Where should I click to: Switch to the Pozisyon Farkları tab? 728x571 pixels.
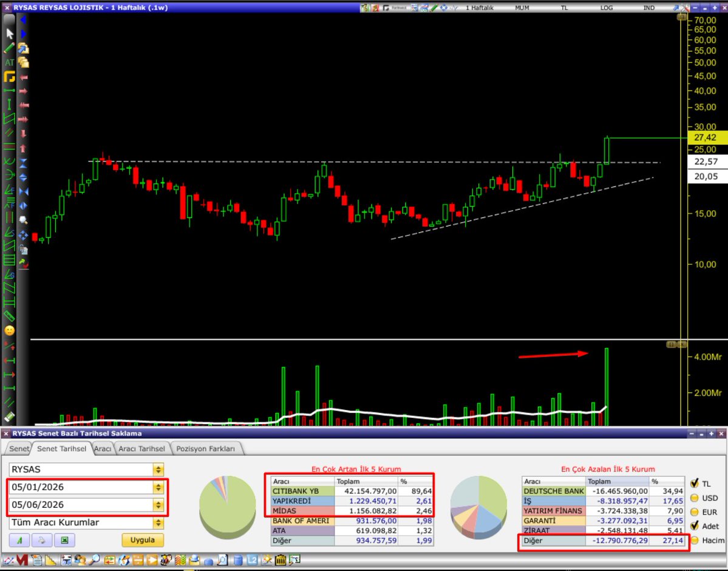(x=206, y=449)
